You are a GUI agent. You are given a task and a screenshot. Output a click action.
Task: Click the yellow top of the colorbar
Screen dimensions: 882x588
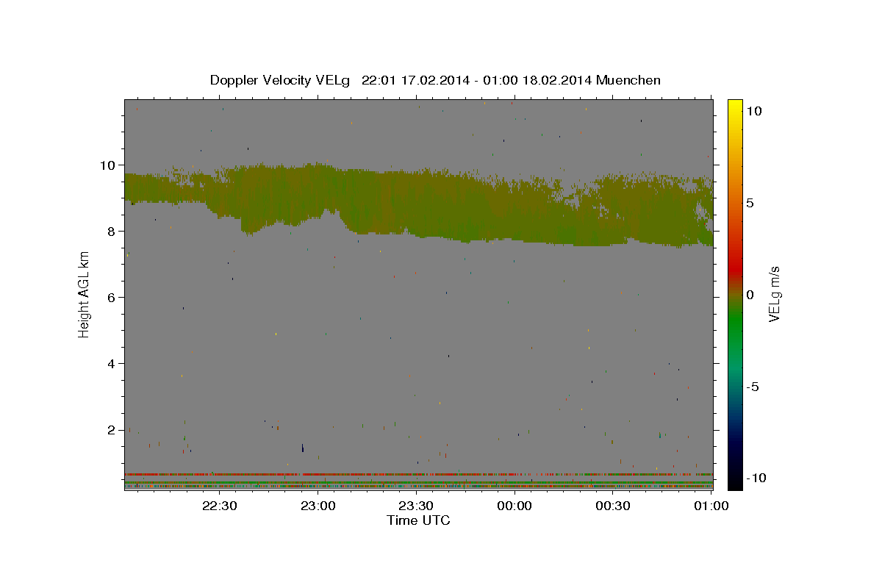tap(735, 107)
